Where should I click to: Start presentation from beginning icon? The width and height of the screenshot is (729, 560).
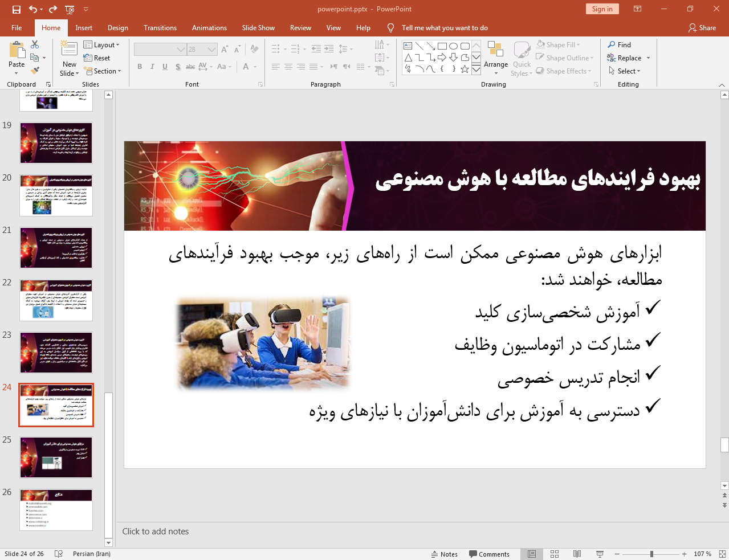point(70,9)
